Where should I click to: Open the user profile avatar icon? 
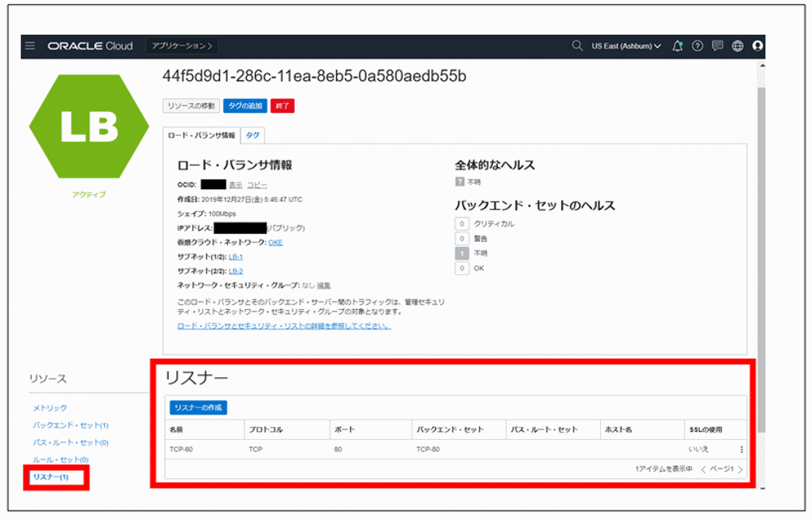[758, 45]
